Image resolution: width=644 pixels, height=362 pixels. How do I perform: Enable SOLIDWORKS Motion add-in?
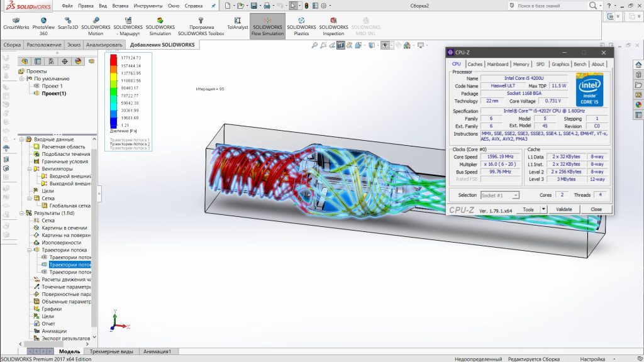coord(96,26)
